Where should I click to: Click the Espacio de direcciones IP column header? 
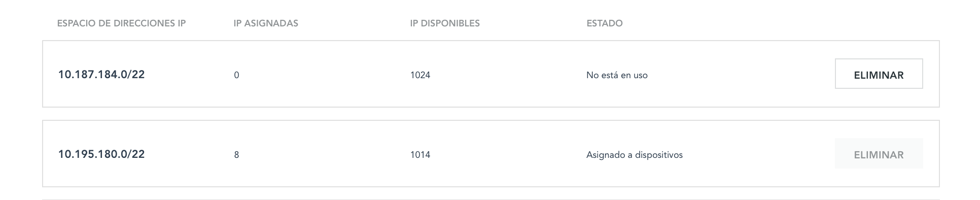tap(121, 23)
